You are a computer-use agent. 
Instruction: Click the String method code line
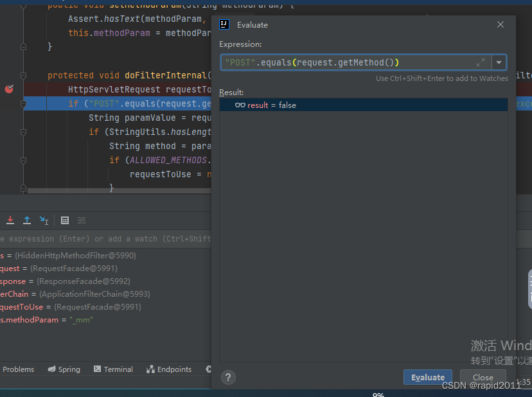tap(160, 146)
